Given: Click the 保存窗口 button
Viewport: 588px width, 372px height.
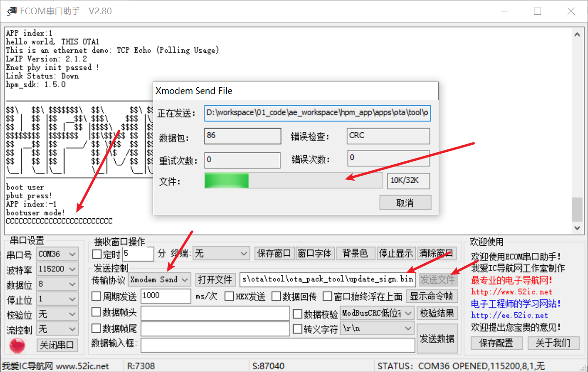Looking at the screenshot, I should click(275, 253).
